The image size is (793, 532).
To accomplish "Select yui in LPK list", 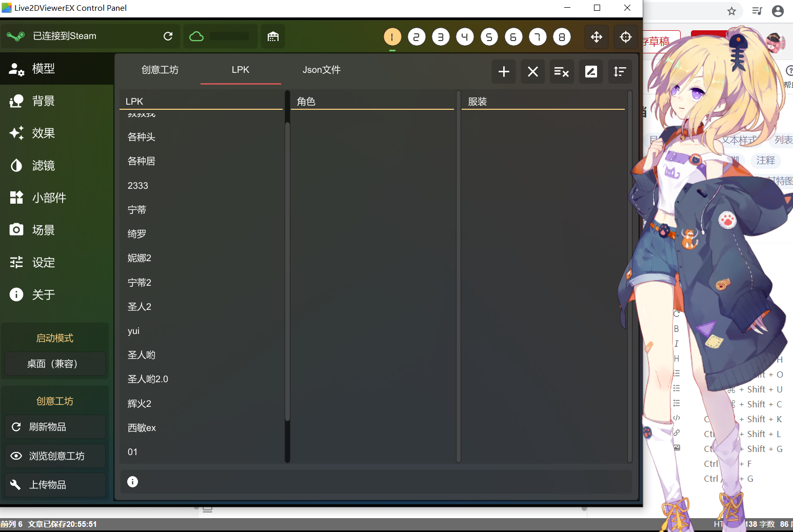I will click(x=201, y=331).
